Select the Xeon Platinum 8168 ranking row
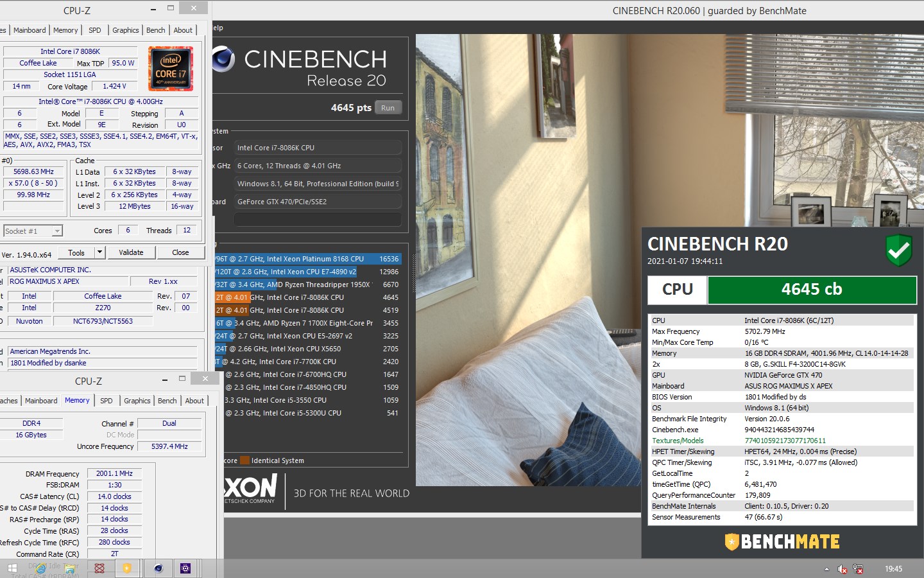This screenshot has width=924, height=578. (x=309, y=259)
